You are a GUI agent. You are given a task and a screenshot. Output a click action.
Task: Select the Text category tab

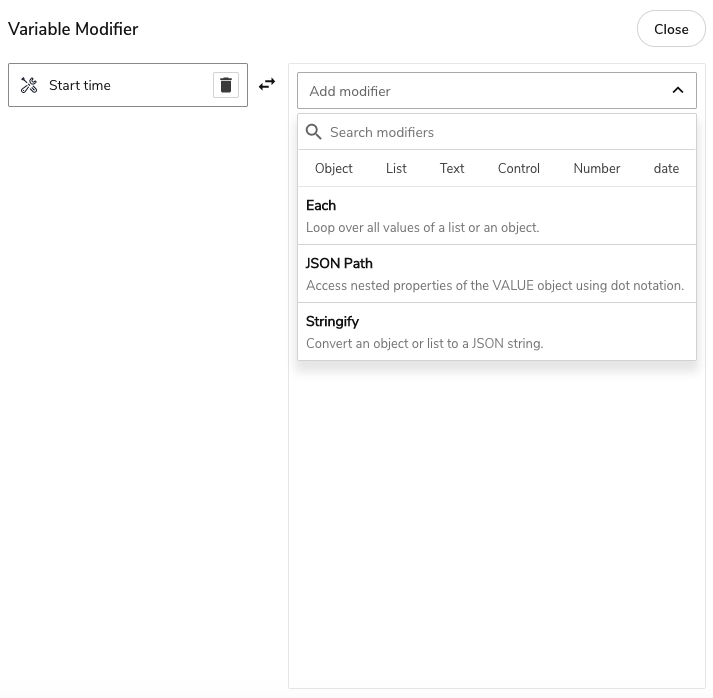(452, 169)
